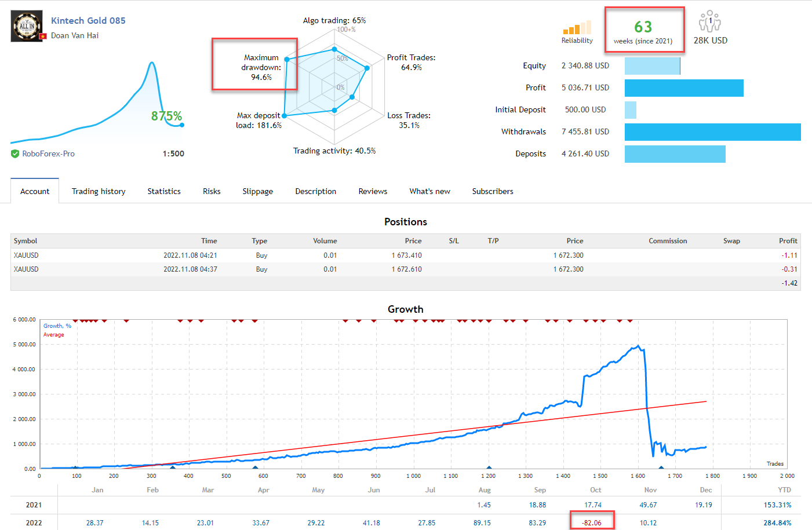Image resolution: width=812 pixels, height=530 pixels.
Task: Click the Growth, % legend label
Action: coord(57,326)
